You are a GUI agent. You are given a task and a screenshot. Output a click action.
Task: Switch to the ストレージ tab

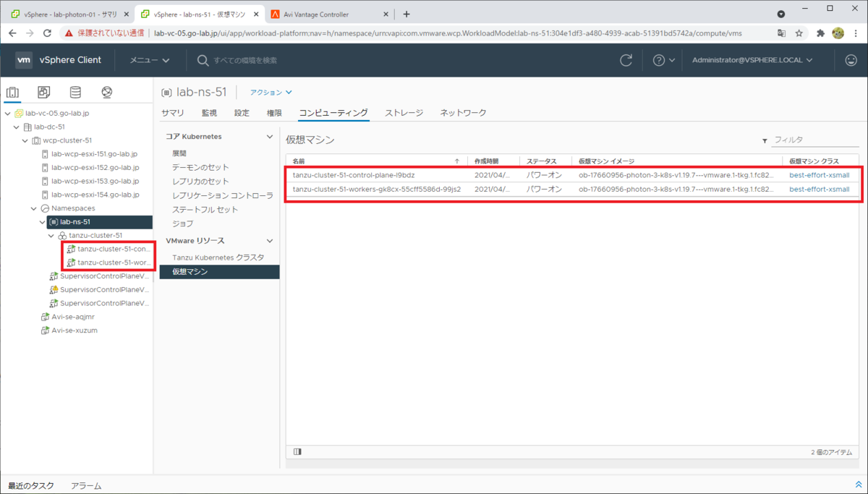[404, 113]
